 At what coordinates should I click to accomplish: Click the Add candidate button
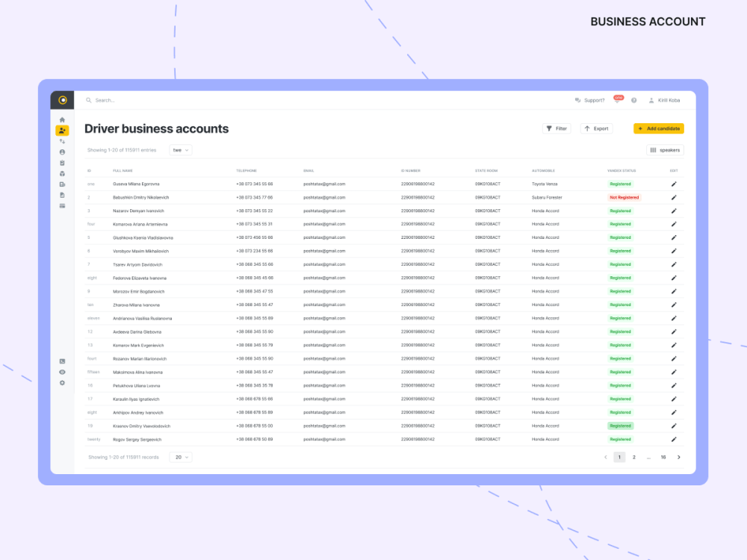point(659,128)
